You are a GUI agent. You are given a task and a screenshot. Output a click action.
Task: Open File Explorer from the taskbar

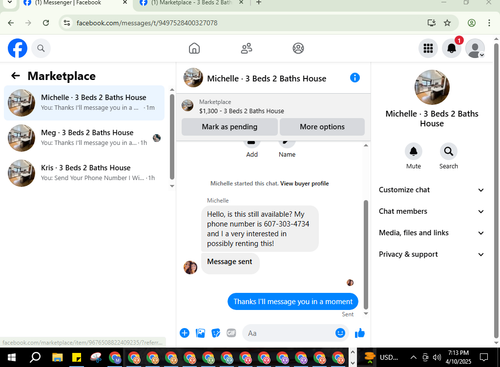(57, 358)
